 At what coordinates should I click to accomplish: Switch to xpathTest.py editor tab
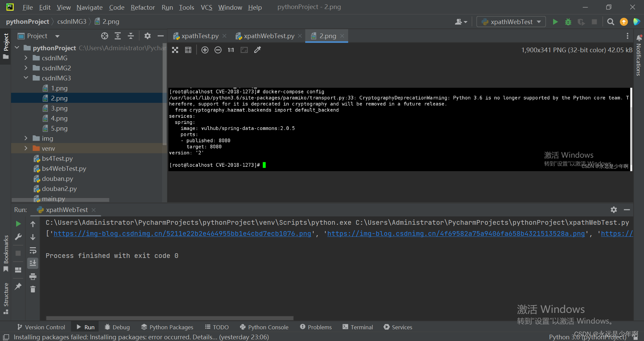point(200,36)
